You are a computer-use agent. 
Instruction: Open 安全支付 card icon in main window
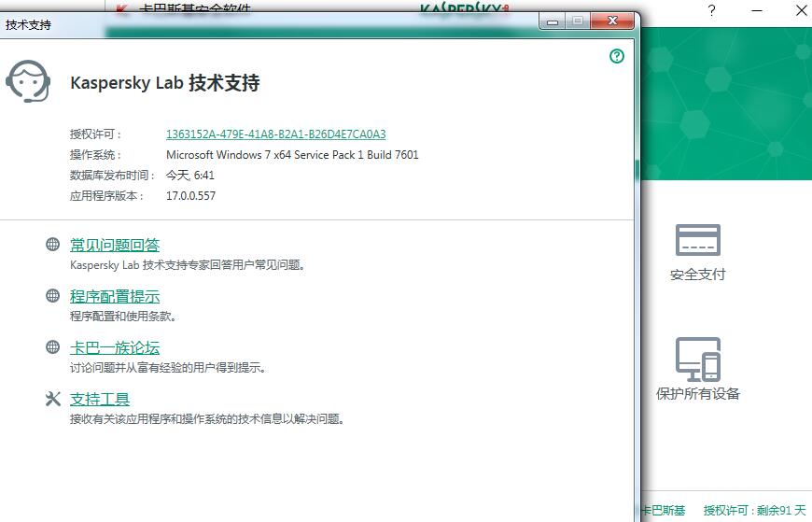pos(697,239)
